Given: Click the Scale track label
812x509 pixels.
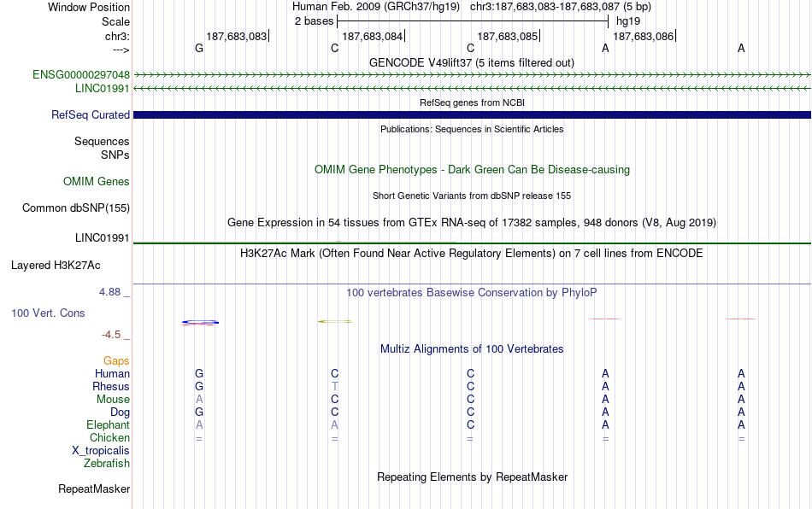Looking at the screenshot, I should (115, 21).
